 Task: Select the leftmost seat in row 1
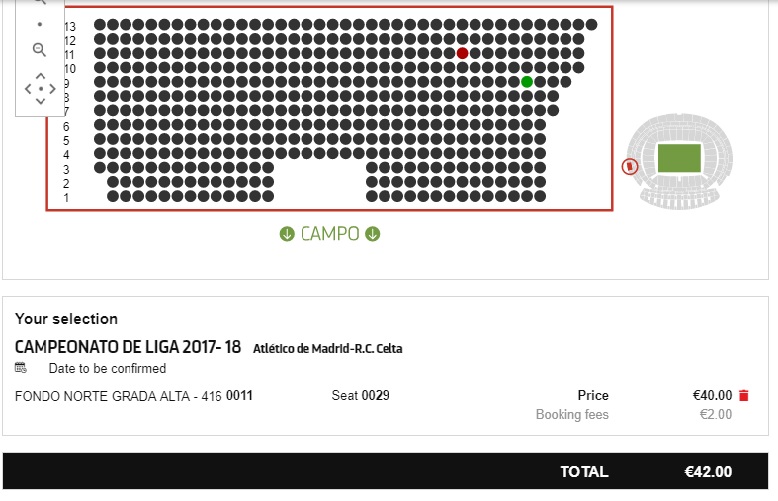(113, 197)
